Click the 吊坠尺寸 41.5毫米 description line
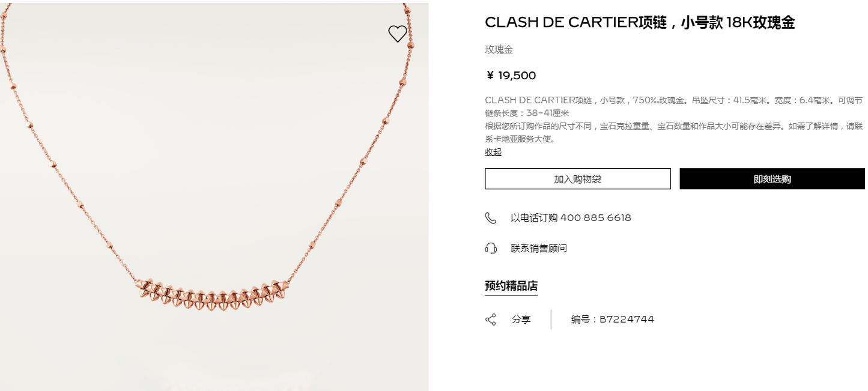 (673, 100)
